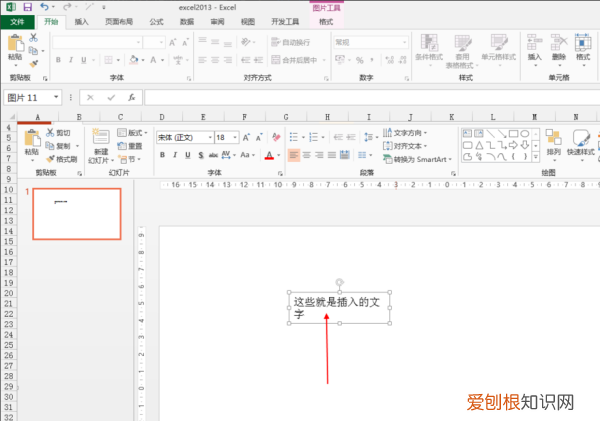Click the Merge & Center (合并后居中) button

point(294,60)
